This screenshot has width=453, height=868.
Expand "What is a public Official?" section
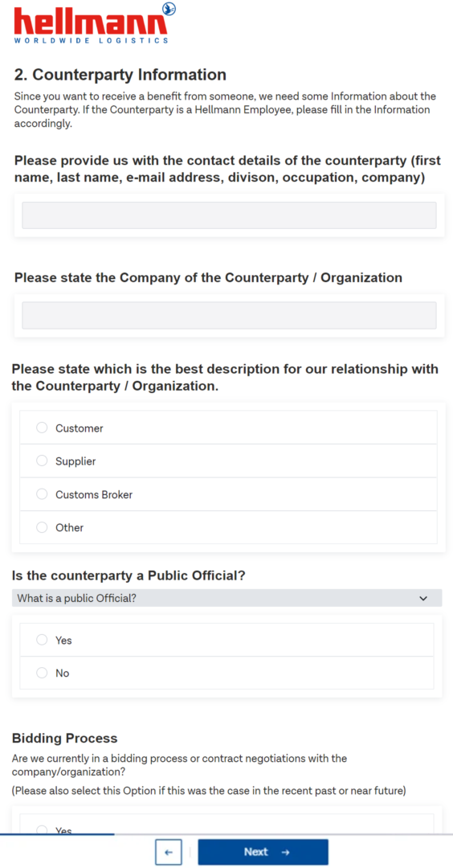pos(226,599)
